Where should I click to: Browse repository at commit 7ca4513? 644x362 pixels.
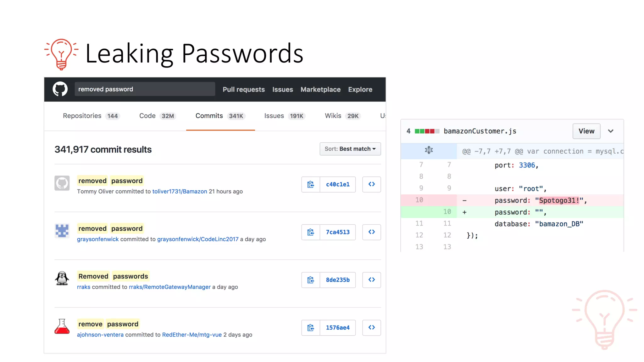(x=372, y=232)
